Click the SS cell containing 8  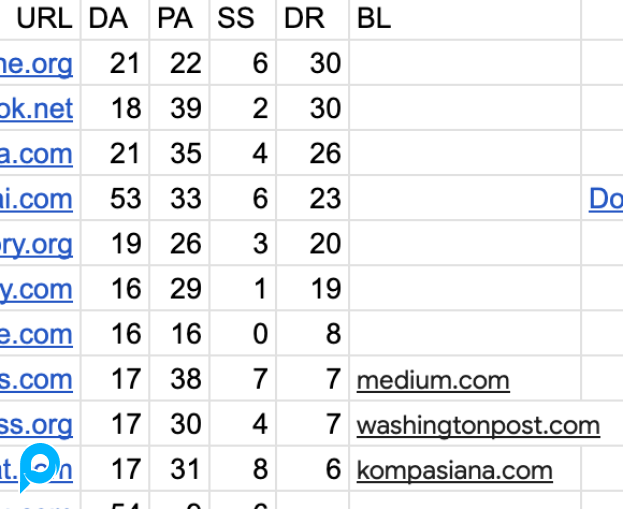click(x=243, y=470)
